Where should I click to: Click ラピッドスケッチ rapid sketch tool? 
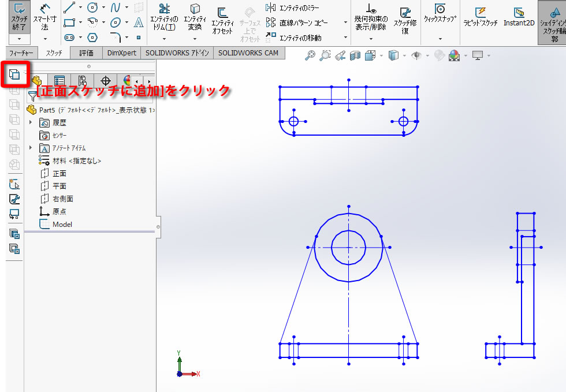click(481, 17)
